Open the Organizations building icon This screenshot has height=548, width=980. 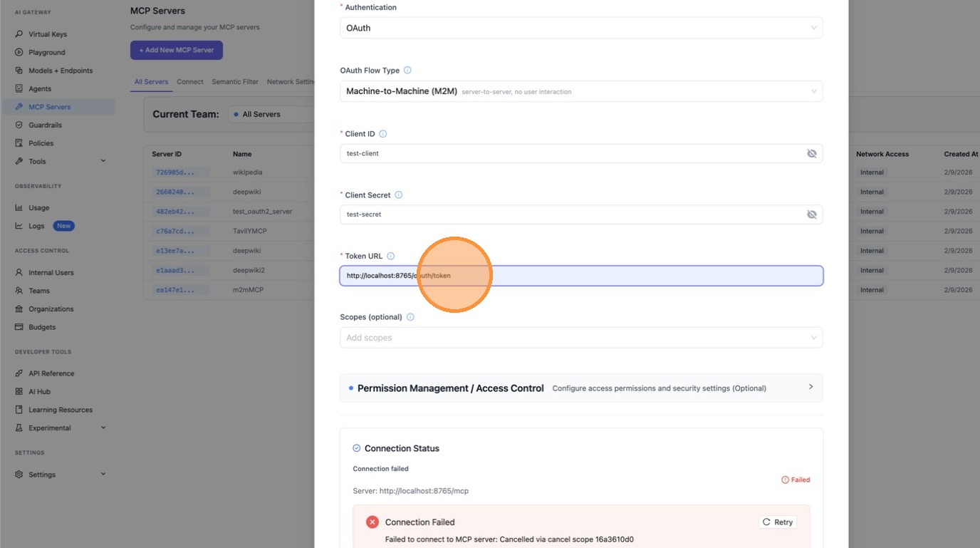(x=19, y=309)
